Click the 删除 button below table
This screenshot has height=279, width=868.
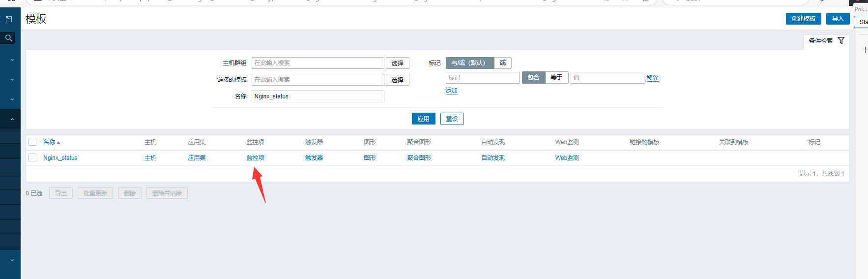[x=130, y=193]
